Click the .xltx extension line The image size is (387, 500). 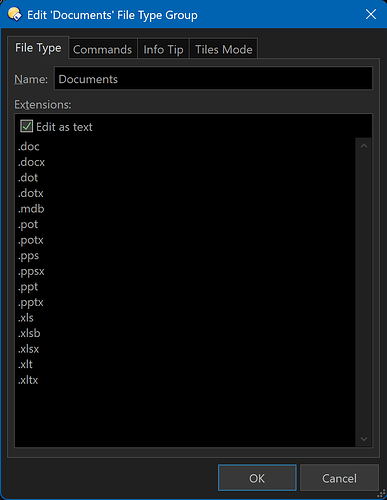tap(28, 380)
